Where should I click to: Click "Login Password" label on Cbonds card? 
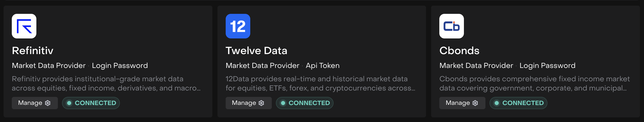coord(547,66)
